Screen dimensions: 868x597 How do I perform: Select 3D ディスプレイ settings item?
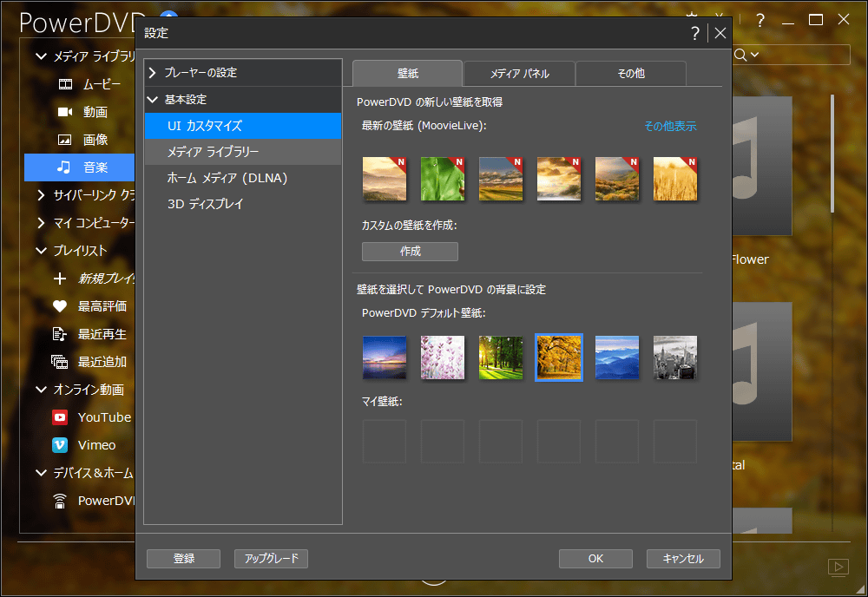pos(242,204)
